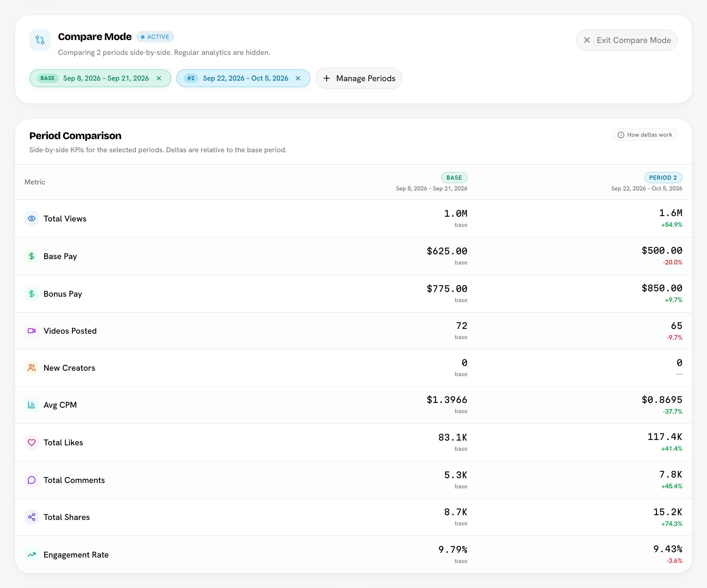Click the Engagement Rate trend icon
Image resolution: width=707 pixels, height=588 pixels.
(32, 555)
